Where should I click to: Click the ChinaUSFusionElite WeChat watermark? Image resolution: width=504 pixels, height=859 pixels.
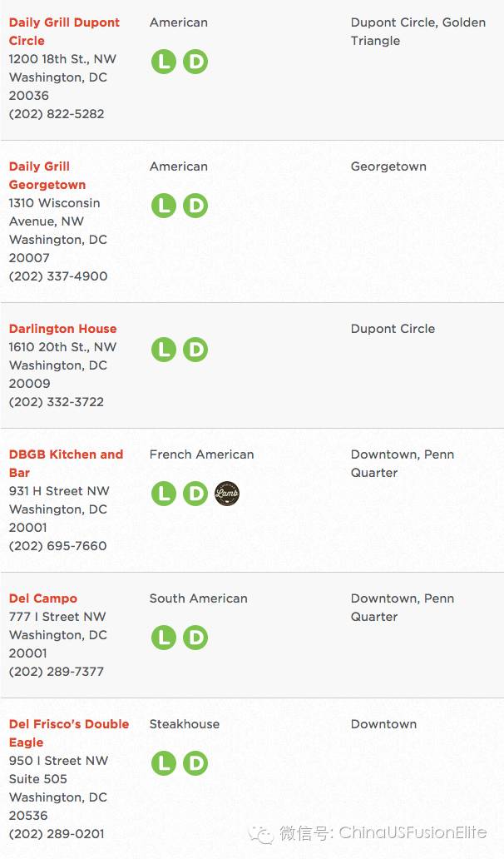(x=368, y=833)
